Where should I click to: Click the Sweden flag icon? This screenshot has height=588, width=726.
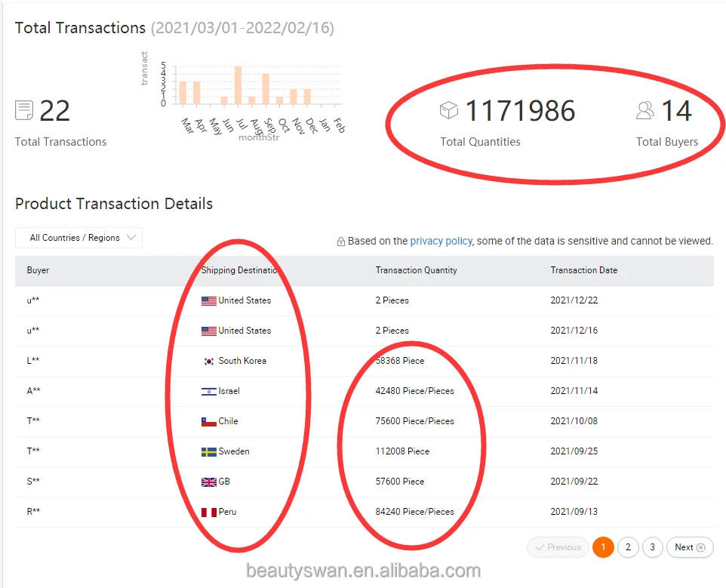pos(209,451)
